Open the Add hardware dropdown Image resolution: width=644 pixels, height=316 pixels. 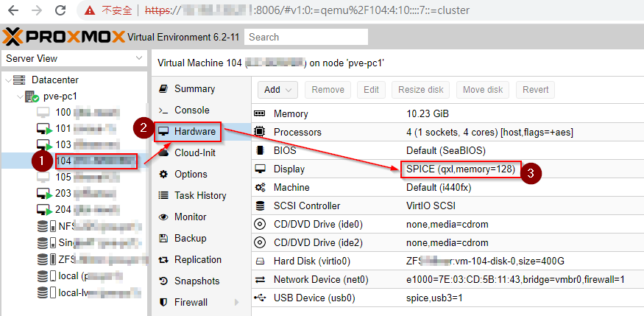tap(277, 90)
